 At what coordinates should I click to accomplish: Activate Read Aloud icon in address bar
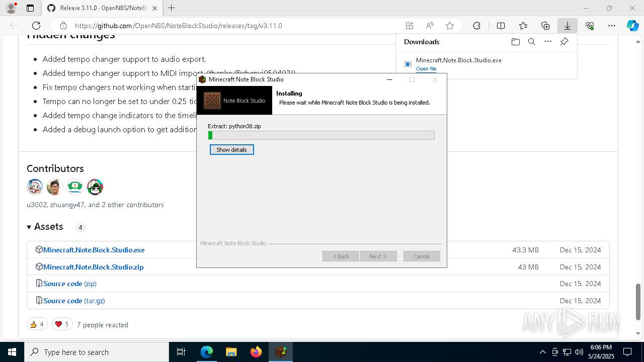coord(430,26)
